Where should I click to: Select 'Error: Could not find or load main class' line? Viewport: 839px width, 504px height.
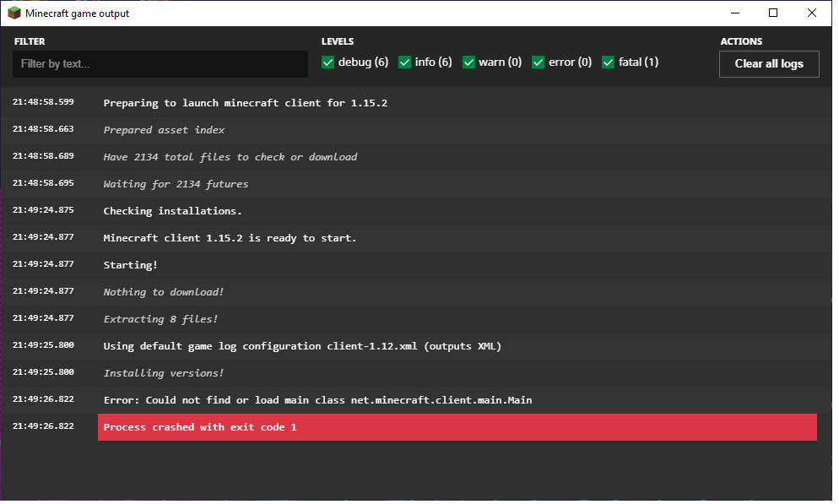click(x=318, y=400)
